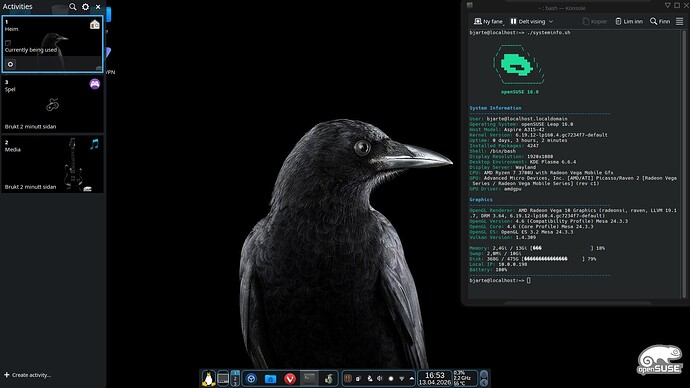Image resolution: width=690 pixels, height=388 pixels.
Task: Select the Konsole task in the taskbar
Action: click(x=309, y=378)
